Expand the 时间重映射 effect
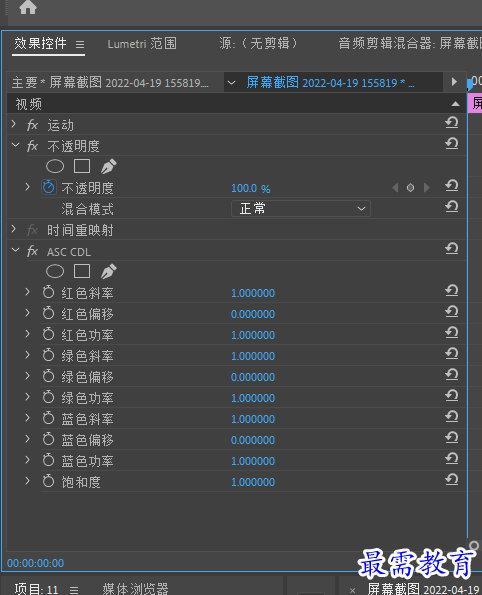 tap(14, 229)
